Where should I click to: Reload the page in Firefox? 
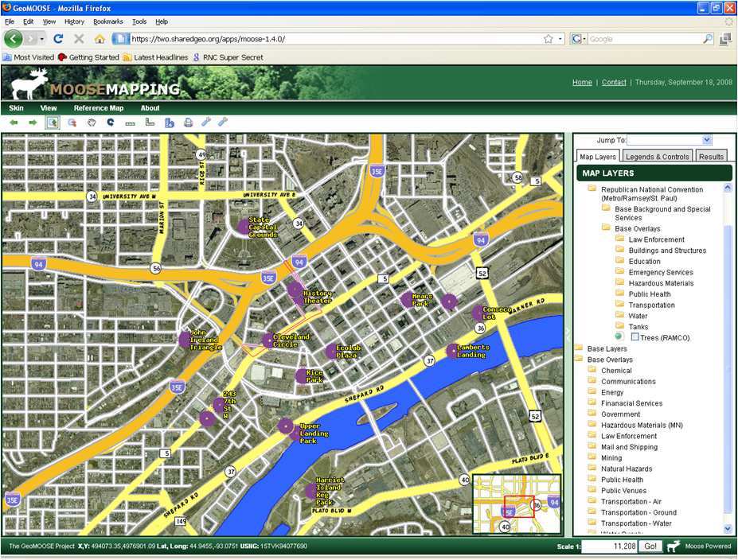[x=58, y=38]
